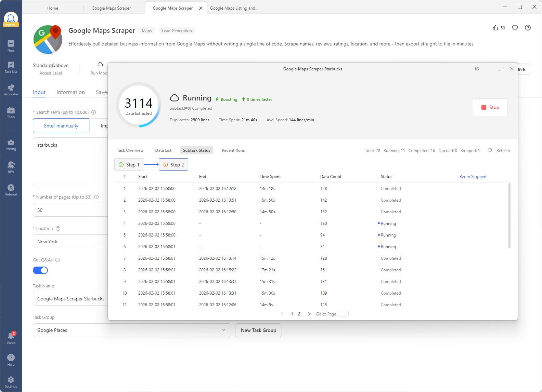Click the Rerun Stopped link

(x=473, y=177)
